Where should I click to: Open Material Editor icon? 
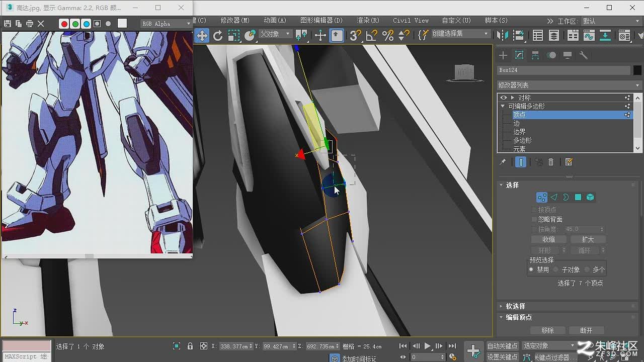(x=624, y=35)
